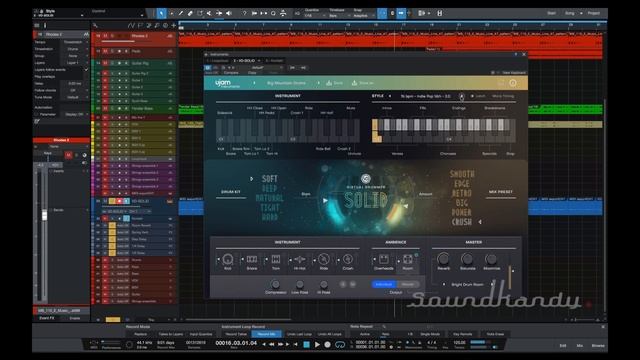Open the Bright Drum Room reverb type selector
Image resolution: width=640 pixels, height=360 pixels.
click(467, 284)
